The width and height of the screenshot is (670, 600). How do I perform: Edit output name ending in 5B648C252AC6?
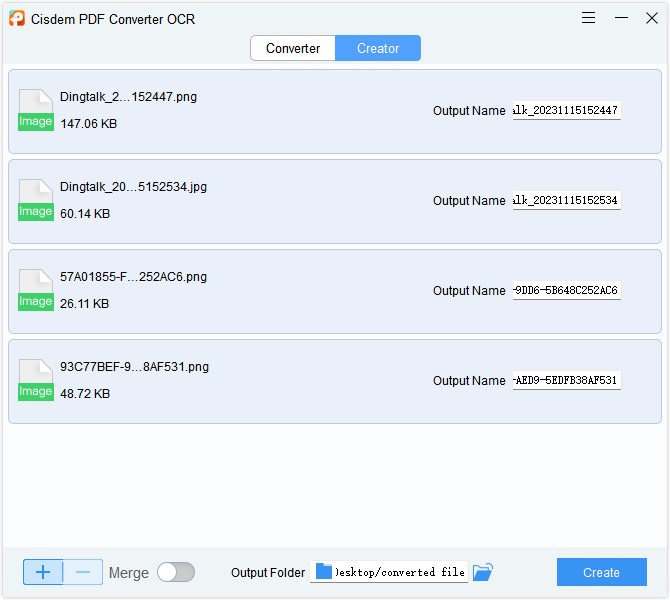pos(567,291)
